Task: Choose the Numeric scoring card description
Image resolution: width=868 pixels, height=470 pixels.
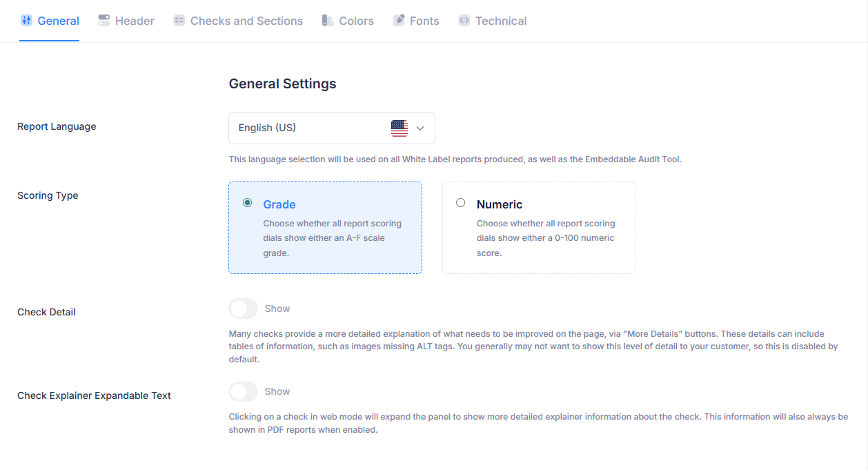Action: 545,238
